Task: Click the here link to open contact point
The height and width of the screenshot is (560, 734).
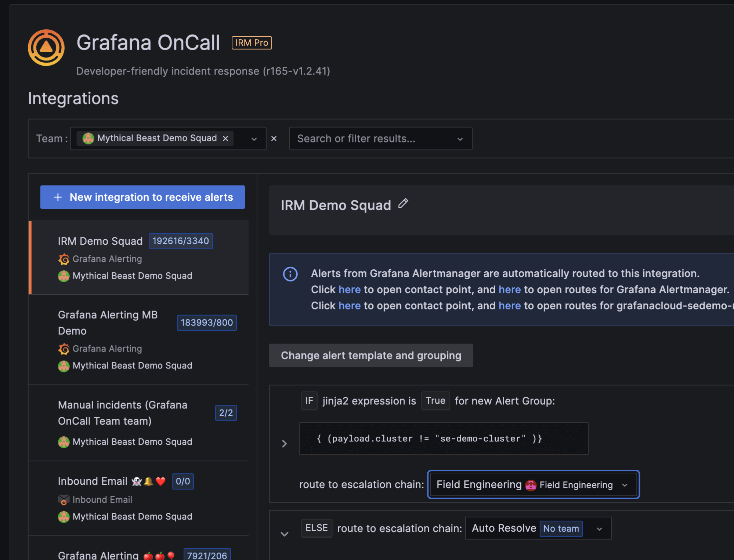Action: point(349,290)
